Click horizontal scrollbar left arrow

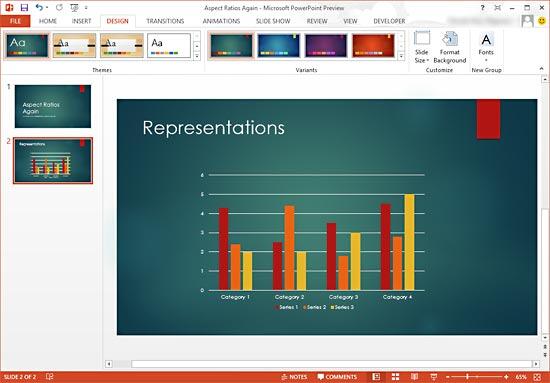click(x=109, y=364)
